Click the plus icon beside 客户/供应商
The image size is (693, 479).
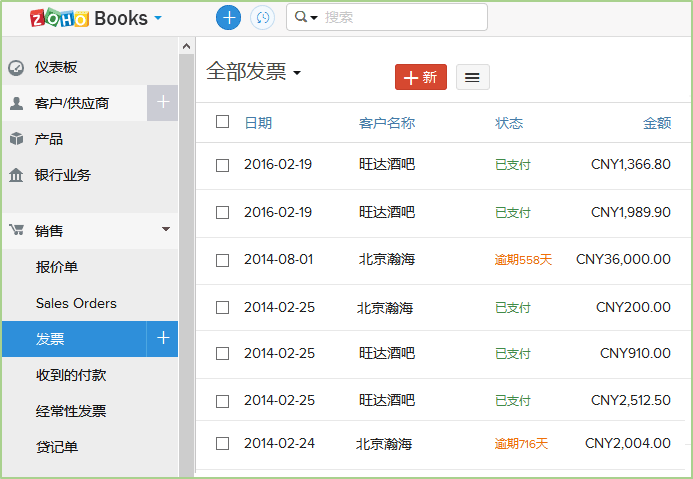[163, 103]
